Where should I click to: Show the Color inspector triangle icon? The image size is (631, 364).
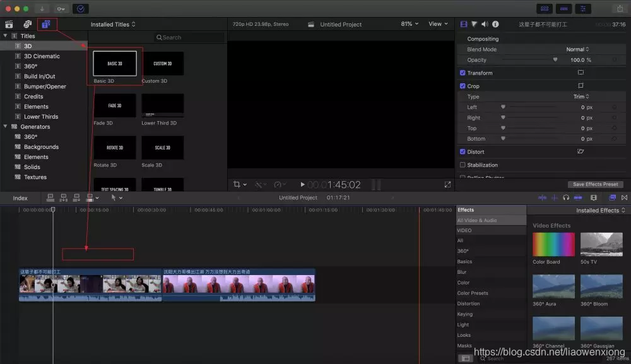coord(474,24)
